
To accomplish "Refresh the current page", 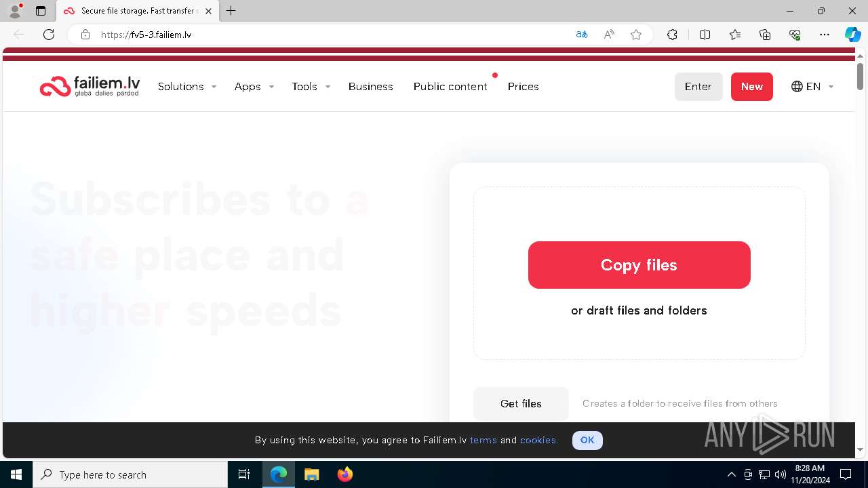I will [x=49, y=35].
